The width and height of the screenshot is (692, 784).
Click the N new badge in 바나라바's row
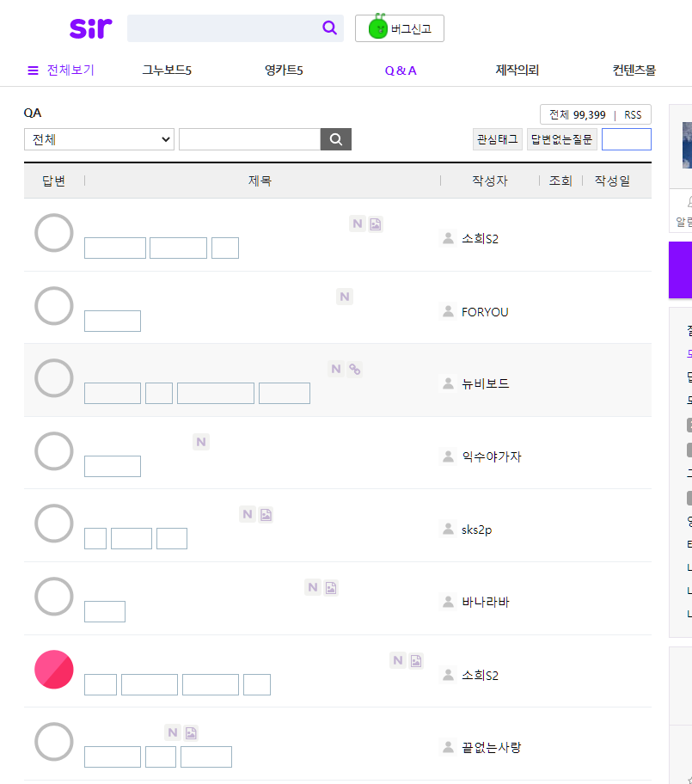[313, 587]
